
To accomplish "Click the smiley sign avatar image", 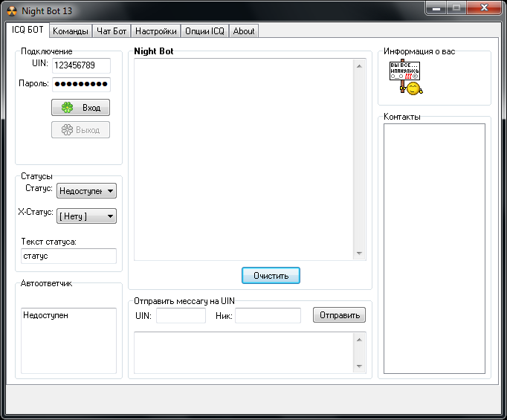I will (406, 77).
